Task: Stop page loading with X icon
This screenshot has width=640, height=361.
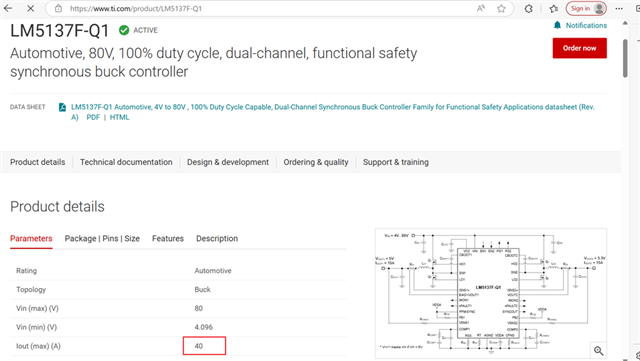Action: pos(31,8)
